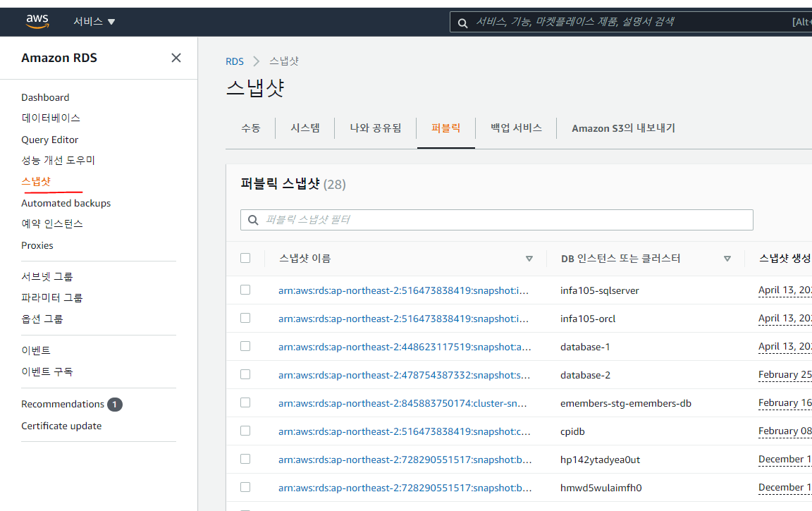
Task: Check the infa105-orcl row checkbox
Action: (245, 318)
